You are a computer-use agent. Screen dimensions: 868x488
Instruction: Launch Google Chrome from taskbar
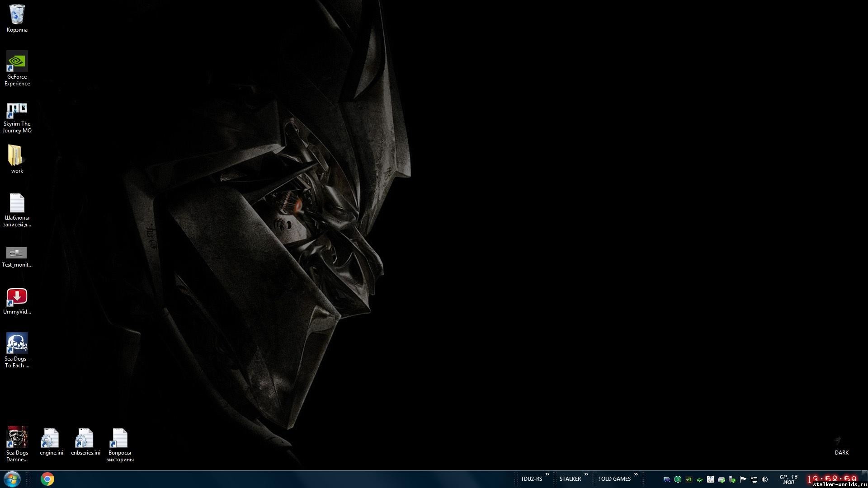click(x=47, y=479)
